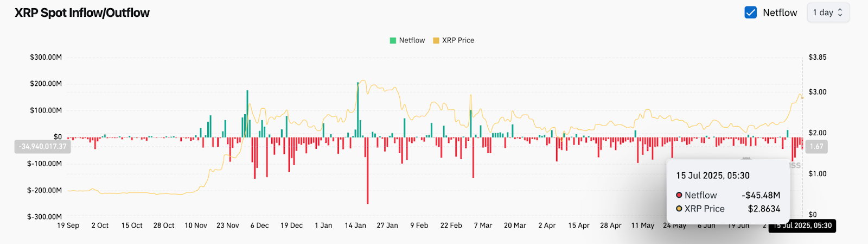Click the XRP Spot Inflow/Outflow title
The height and width of the screenshot is (244, 868).
(x=82, y=12)
